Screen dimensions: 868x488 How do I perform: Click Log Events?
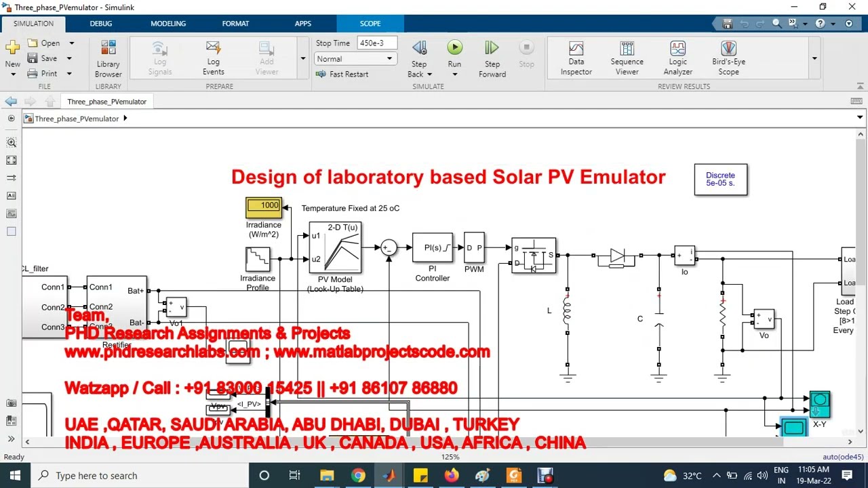(x=213, y=58)
